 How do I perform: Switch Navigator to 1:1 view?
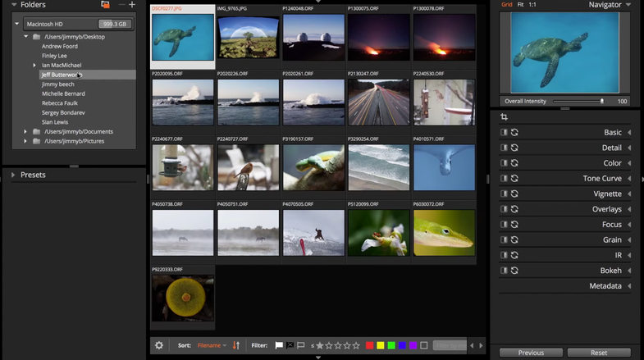[532, 5]
